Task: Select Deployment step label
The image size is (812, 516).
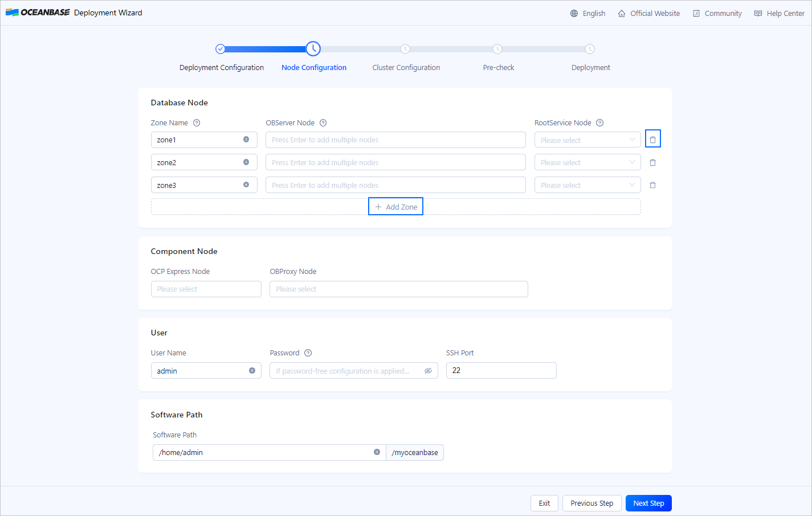Action: click(591, 67)
